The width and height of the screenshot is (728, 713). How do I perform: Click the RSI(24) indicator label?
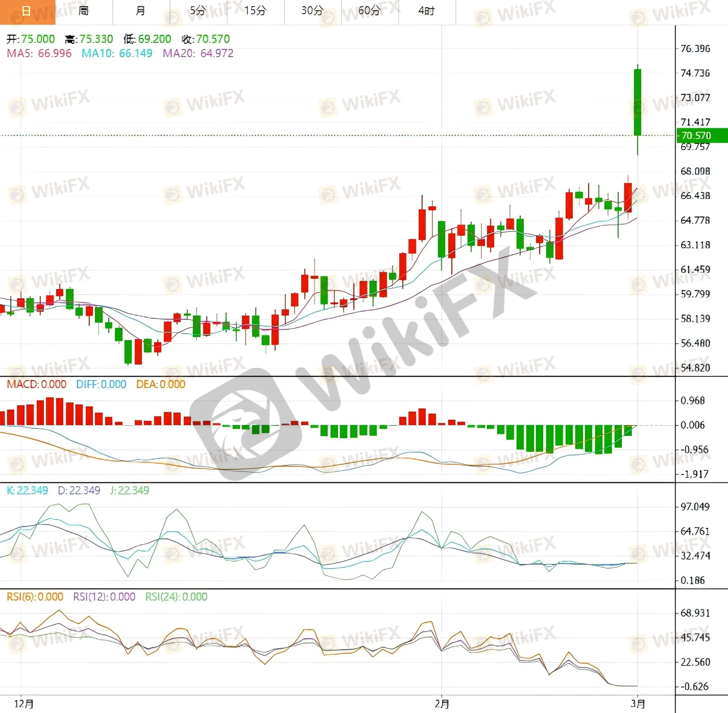click(176, 597)
